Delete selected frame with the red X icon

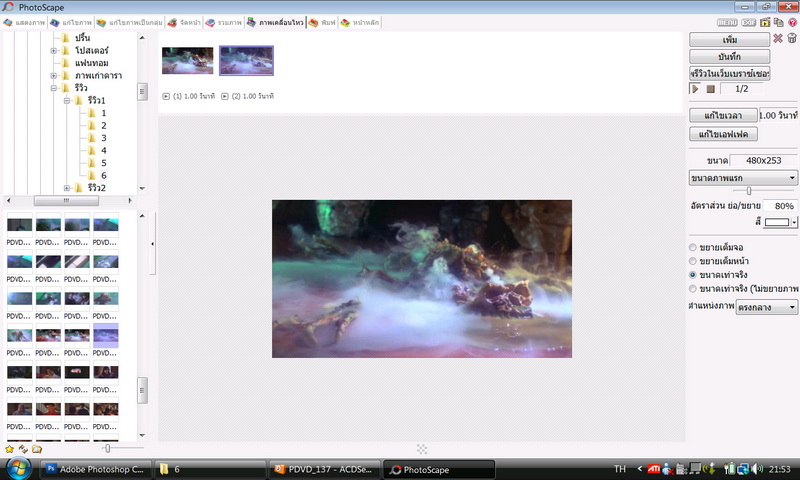click(x=778, y=38)
